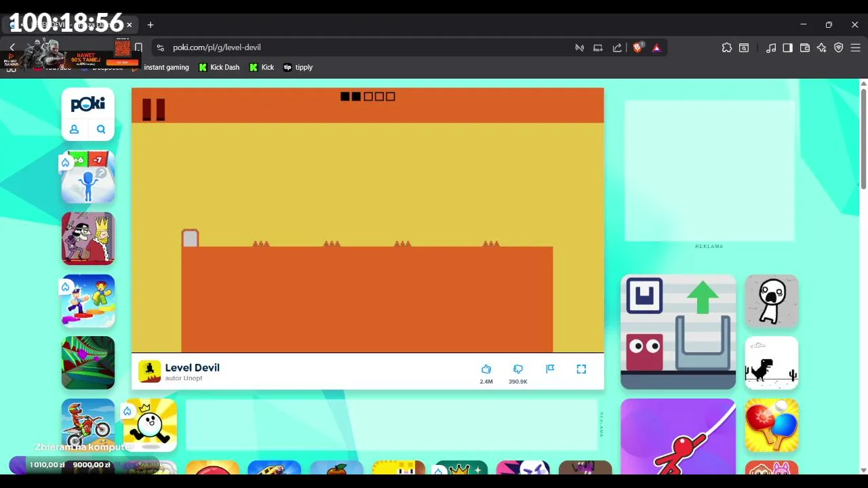Click the page vertical scrollbar

863,139
